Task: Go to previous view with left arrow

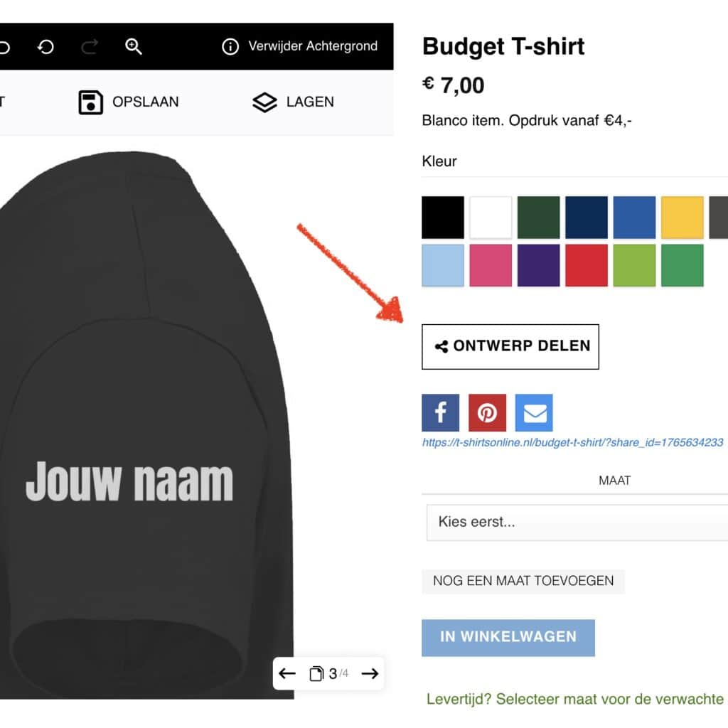Action: (287, 673)
